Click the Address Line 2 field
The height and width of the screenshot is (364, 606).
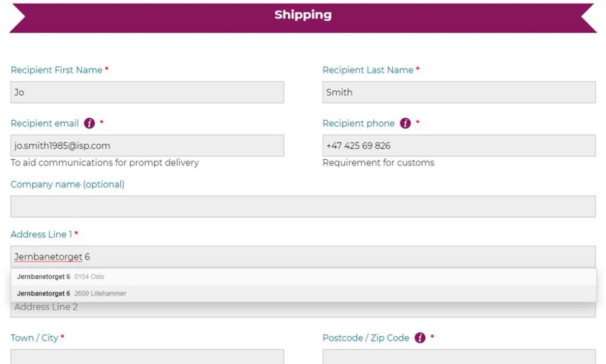click(x=303, y=310)
